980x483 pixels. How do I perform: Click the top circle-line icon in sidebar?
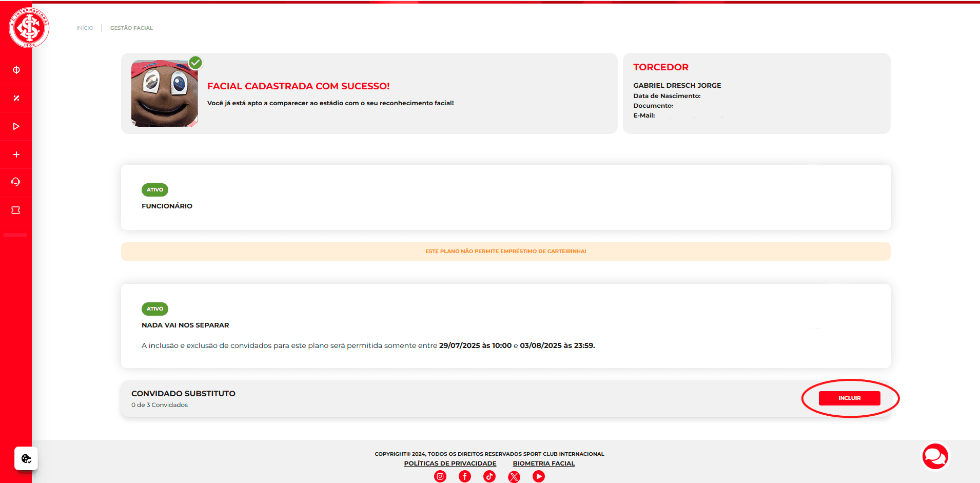[x=16, y=70]
